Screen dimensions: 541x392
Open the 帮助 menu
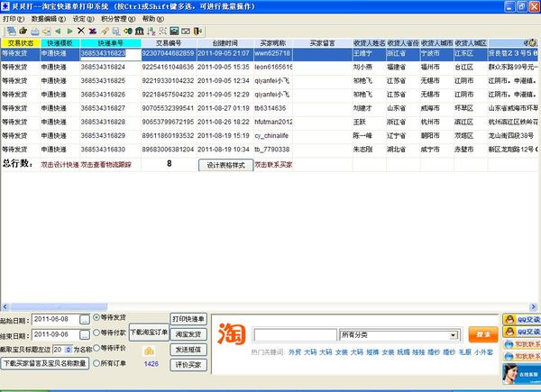point(153,19)
